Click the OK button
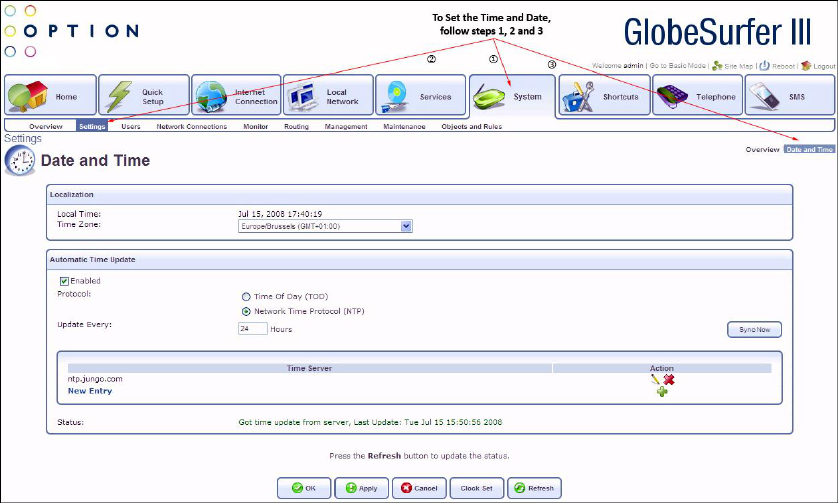 tap(304, 488)
